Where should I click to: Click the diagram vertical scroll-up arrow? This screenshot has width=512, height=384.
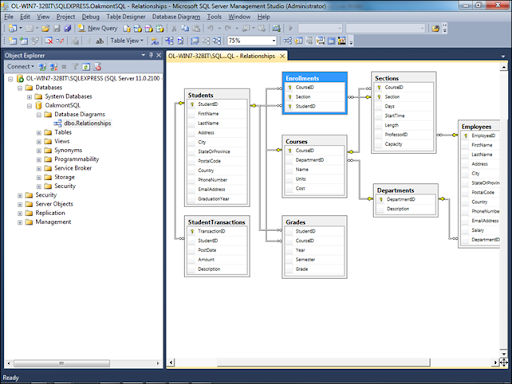click(x=503, y=67)
